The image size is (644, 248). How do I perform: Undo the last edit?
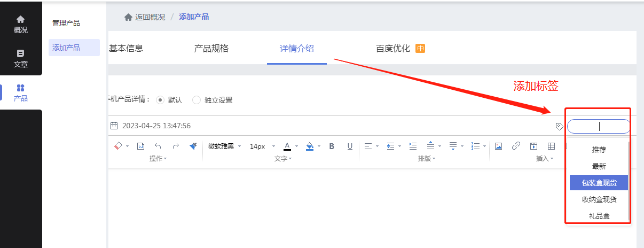[158, 146]
